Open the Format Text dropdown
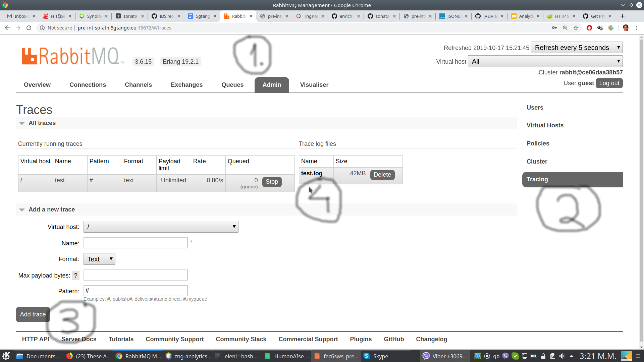This screenshot has width=644, height=362. [x=99, y=259]
